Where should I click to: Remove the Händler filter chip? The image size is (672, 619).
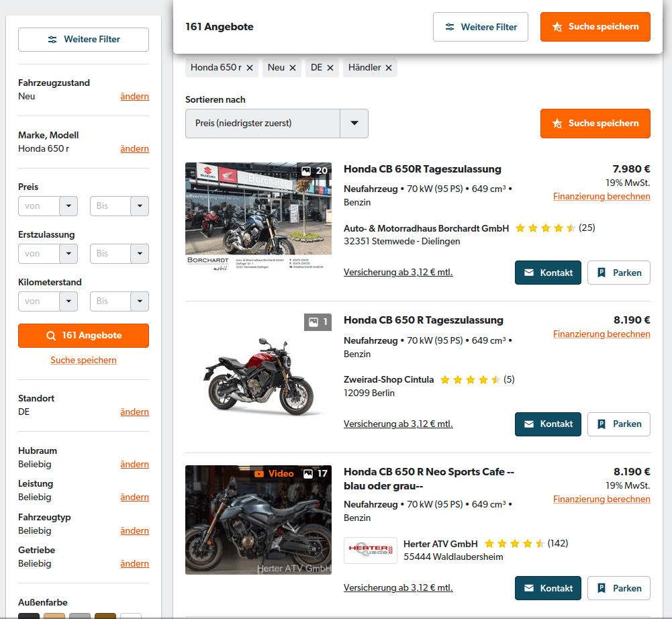(388, 68)
